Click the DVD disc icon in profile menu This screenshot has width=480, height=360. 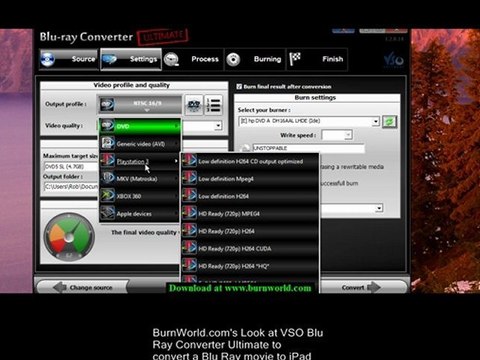[x=108, y=126]
